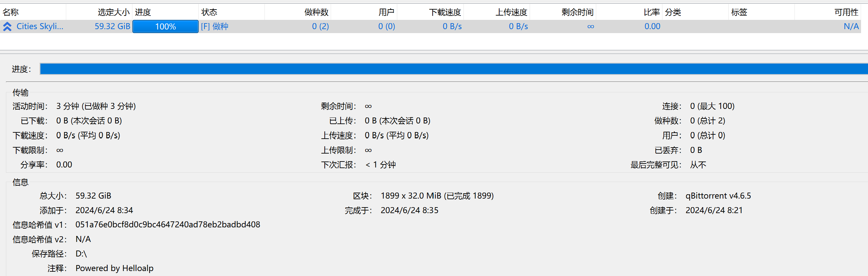868x276 pixels.
Task: Click the 总大小 value 59.32 GiB
Action: 93,196
